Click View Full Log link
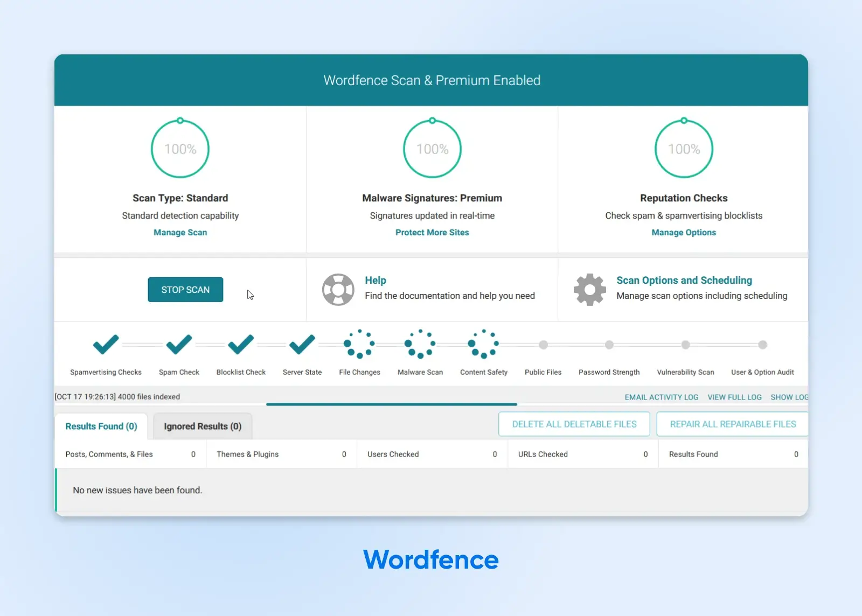 [x=734, y=397]
